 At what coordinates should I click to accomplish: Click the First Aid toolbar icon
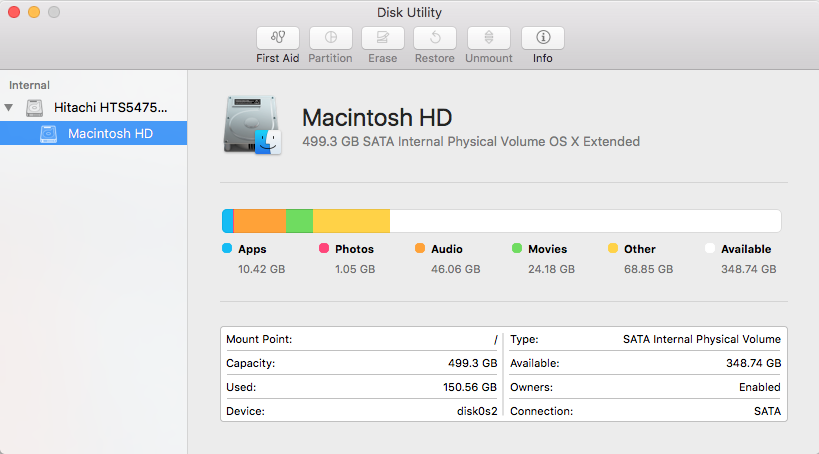277,38
